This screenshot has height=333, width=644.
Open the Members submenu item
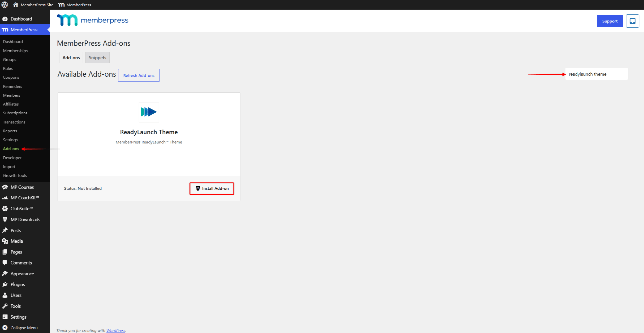11,95
